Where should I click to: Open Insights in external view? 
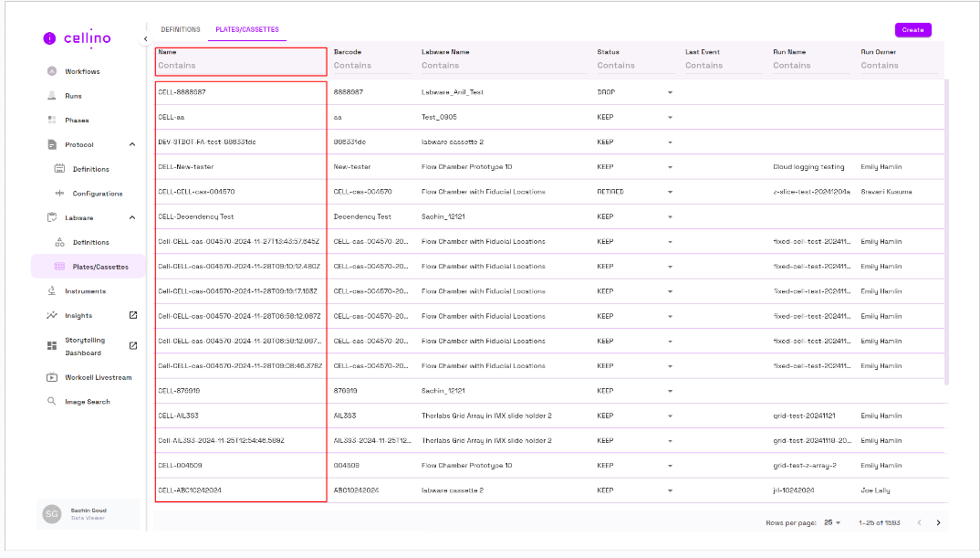click(x=132, y=316)
